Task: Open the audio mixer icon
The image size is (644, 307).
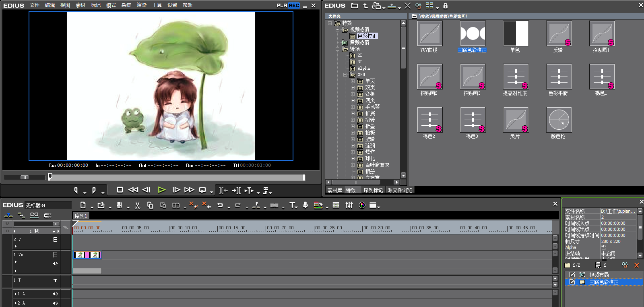Action: pyautogui.click(x=349, y=205)
